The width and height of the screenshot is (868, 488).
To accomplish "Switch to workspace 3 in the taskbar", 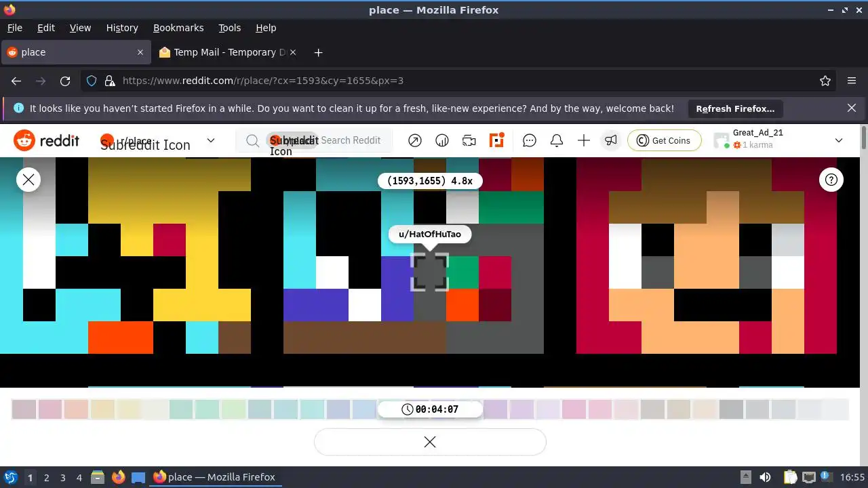I will tap(62, 477).
